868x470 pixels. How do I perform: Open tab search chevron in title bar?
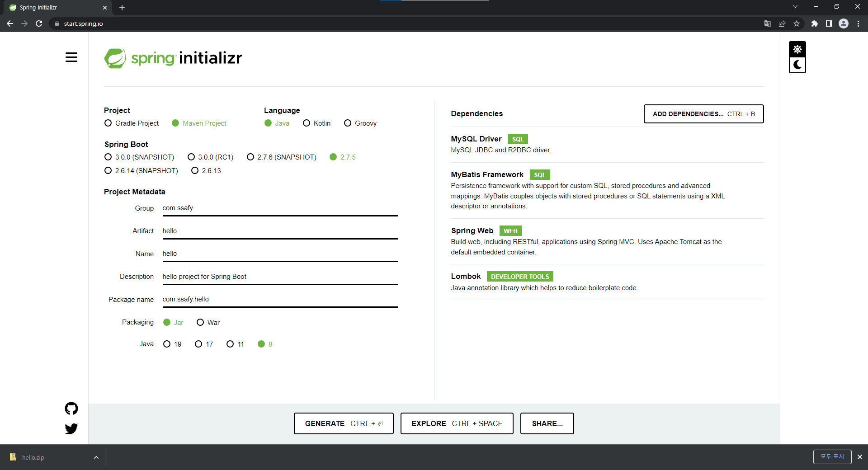click(x=795, y=6)
